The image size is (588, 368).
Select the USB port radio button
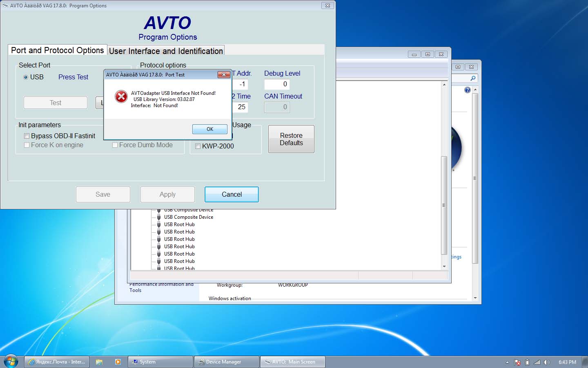(26, 77)
